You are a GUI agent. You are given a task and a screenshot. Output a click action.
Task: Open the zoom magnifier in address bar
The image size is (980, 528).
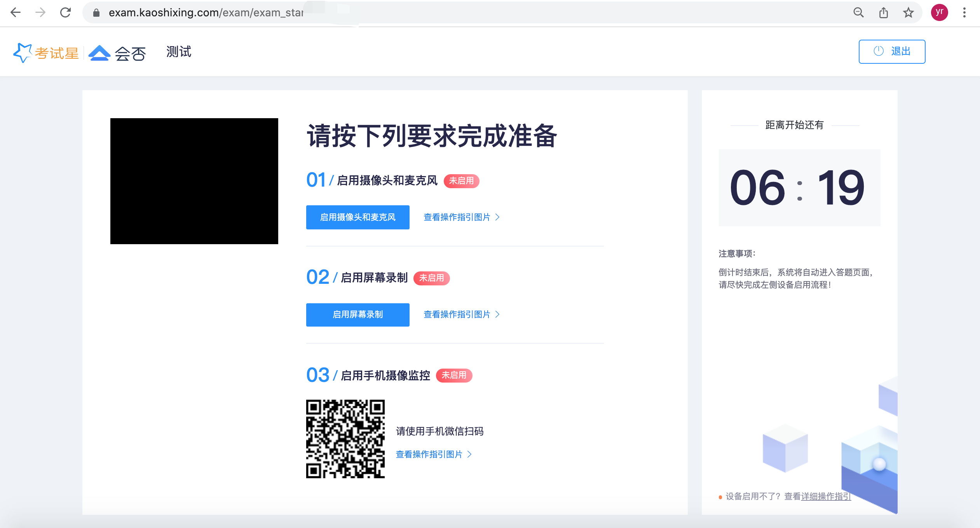(858, 13)
